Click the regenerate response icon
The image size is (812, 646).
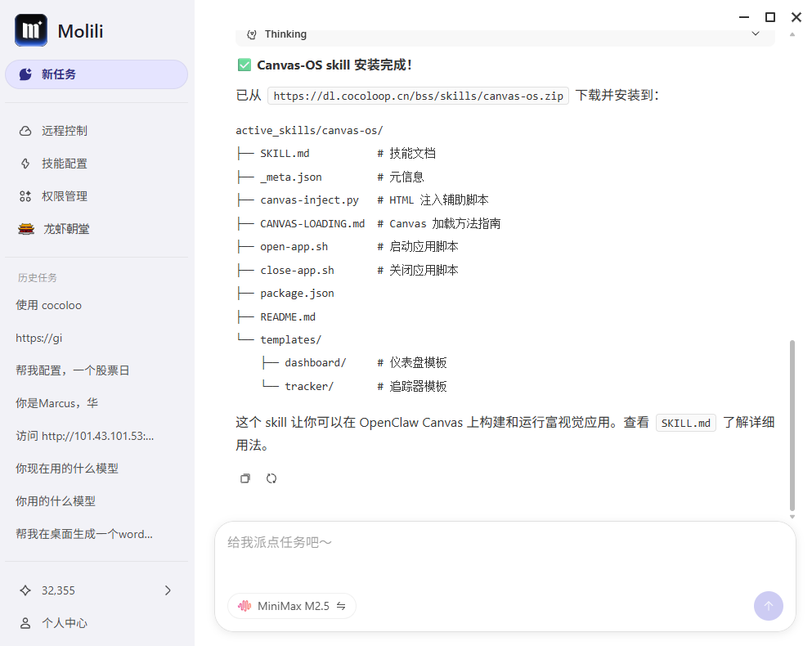point(271,478)
